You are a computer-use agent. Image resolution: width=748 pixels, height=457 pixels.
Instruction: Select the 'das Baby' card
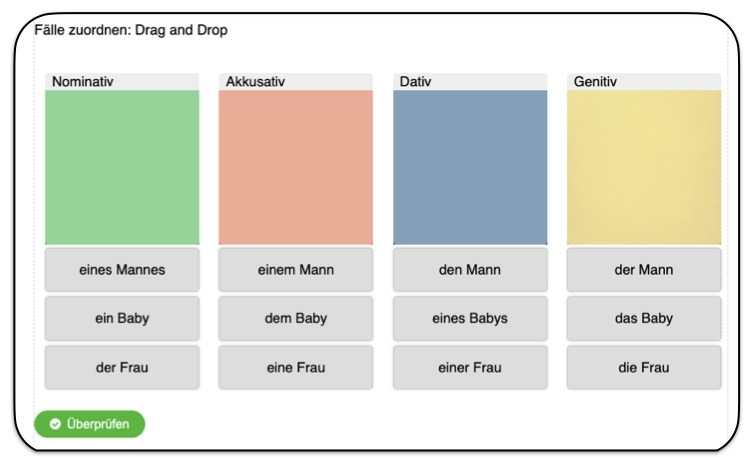point(644,319)
